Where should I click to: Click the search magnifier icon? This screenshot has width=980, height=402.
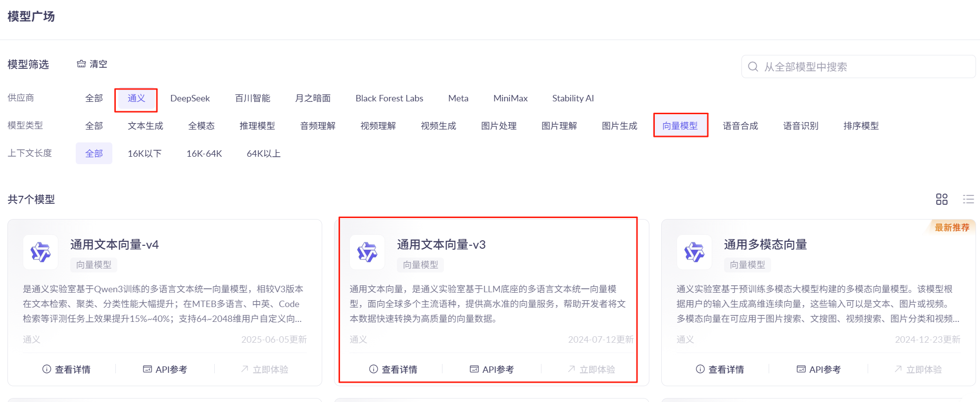753,67
